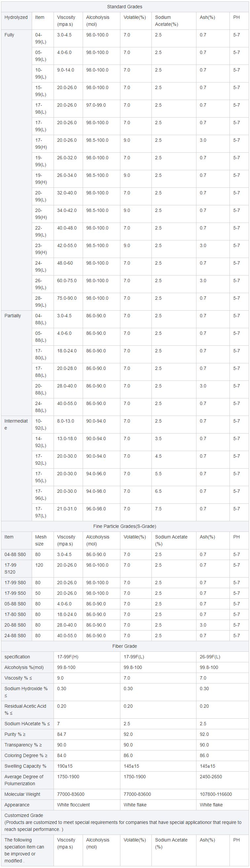Click the Customized Grade description text
The height and width of the screenshot is (868, 250).
click(123, 822)
